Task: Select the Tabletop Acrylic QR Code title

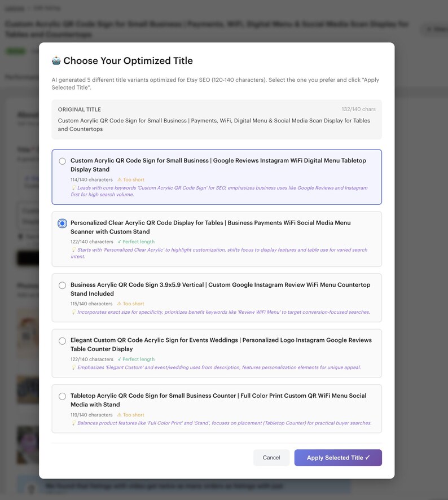Action: [x=62, y=396]
